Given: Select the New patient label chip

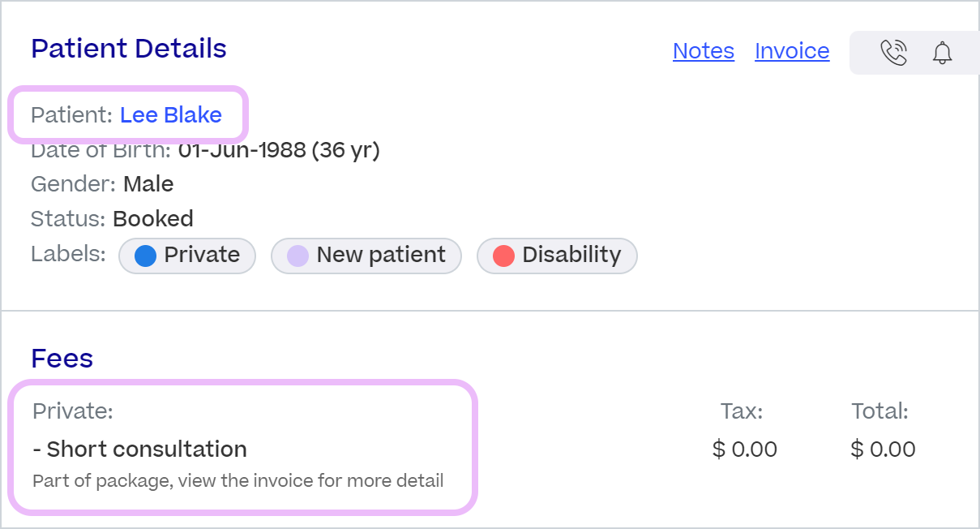Looking at the screenshot, I should pyautogui.click(x=366, y=256).
